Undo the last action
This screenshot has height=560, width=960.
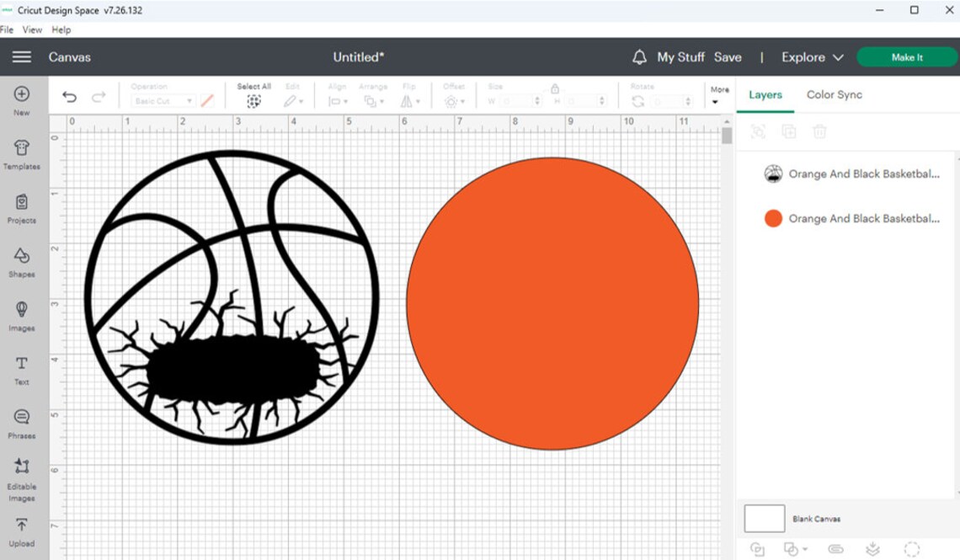[x=70, y=97]
